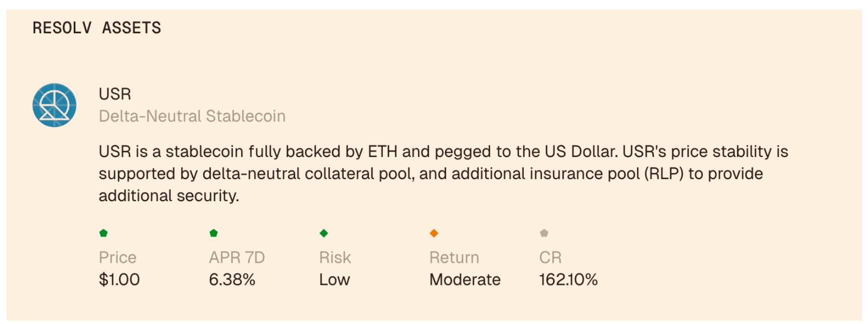
Task: Click the green pentagon above Price
Action: pos(104,233)
